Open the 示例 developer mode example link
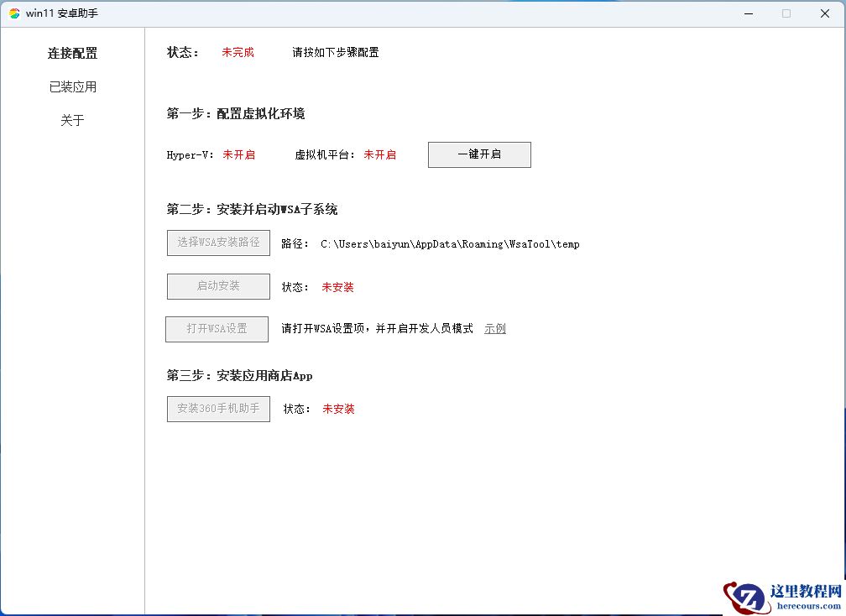Viewport: 846px width, 616px height. pyautogui.click(x=494, y=329)
